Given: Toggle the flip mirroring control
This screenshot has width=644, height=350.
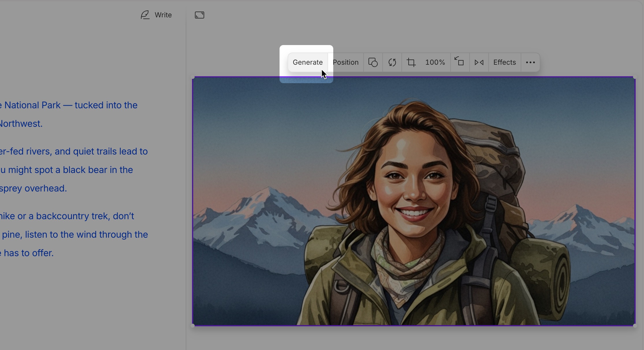Looking at the screenshot, I should pyautogui.click(x=479, y=62).
